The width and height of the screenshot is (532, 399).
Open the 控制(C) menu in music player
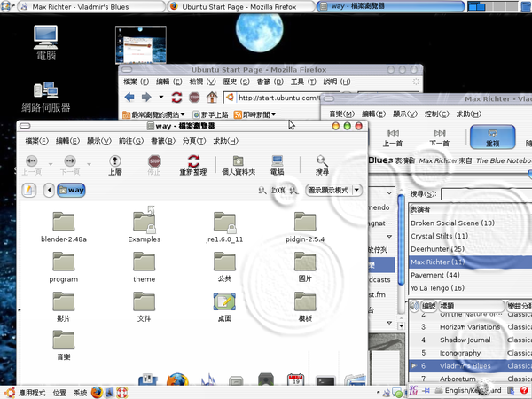tap(436, 114)
